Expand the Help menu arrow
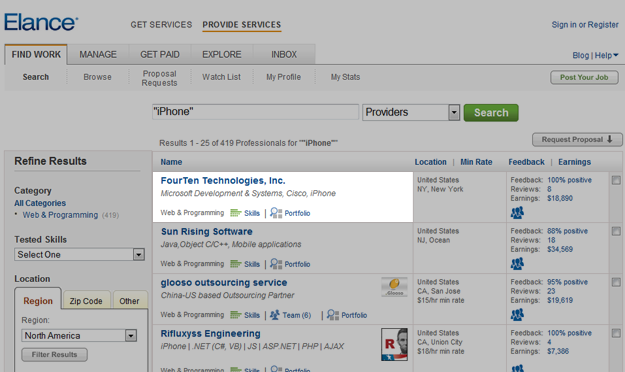This screenshot has height=372, width=625. click(616, 55)
